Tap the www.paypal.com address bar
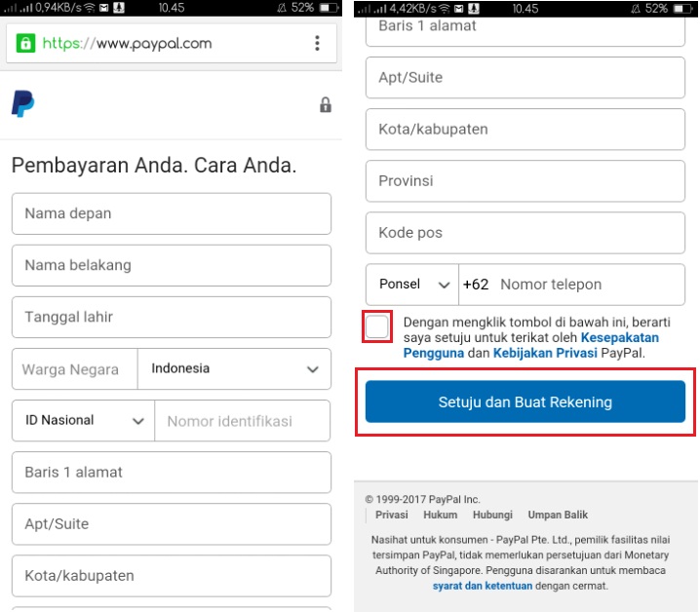The width and height of the screenshot is (700, 612). 172,43
